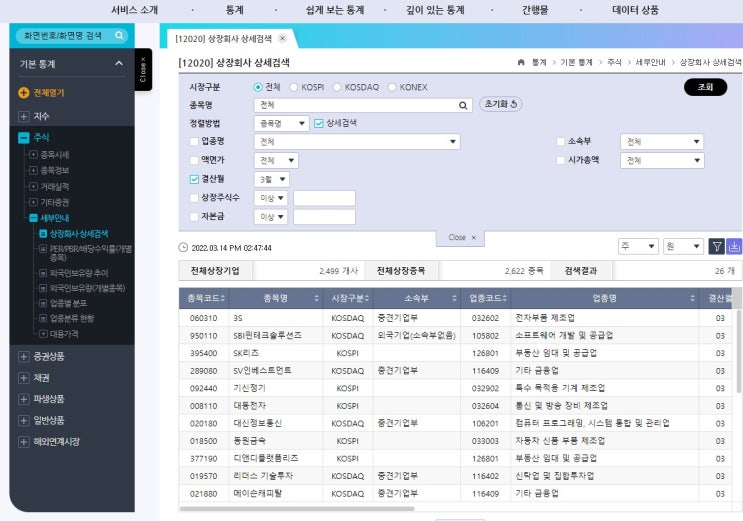Image resolution: width=743 pixels, height=521 pixels.
Task: Close the 상장회사 상세검색 tab with X
Action: [x=283, y=38]
